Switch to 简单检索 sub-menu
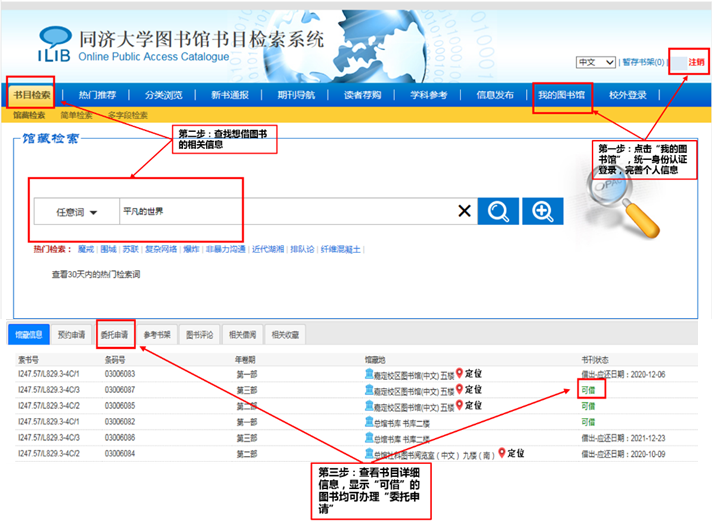Image resolution: width=712 pixels, height=521 pixels. click(76, 115)
